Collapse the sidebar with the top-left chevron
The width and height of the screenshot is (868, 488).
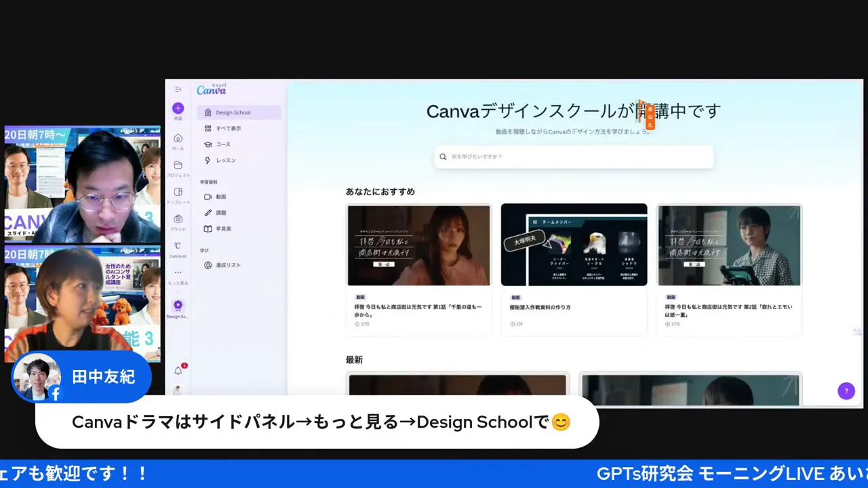tap(178, 89)
